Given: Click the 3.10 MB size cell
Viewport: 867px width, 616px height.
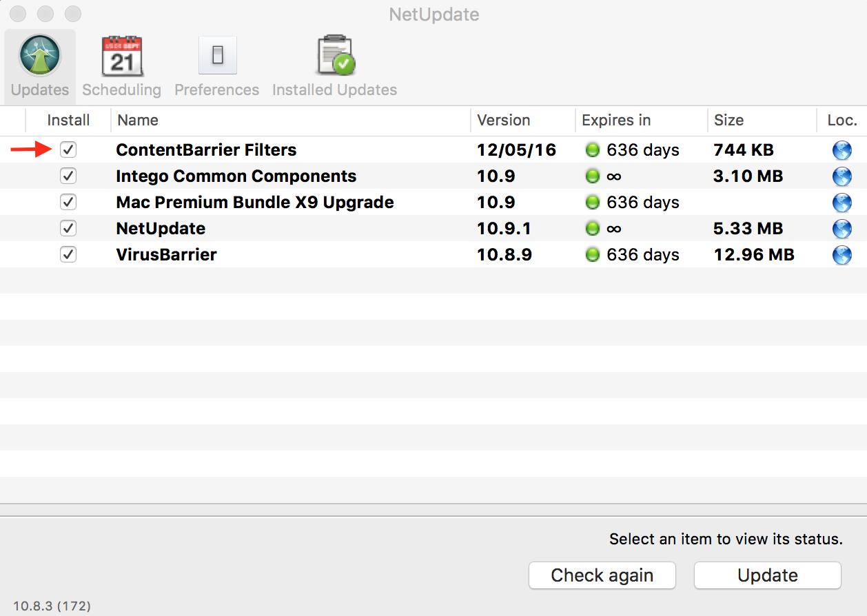Looking at the screenshot, I should (748, 176).
